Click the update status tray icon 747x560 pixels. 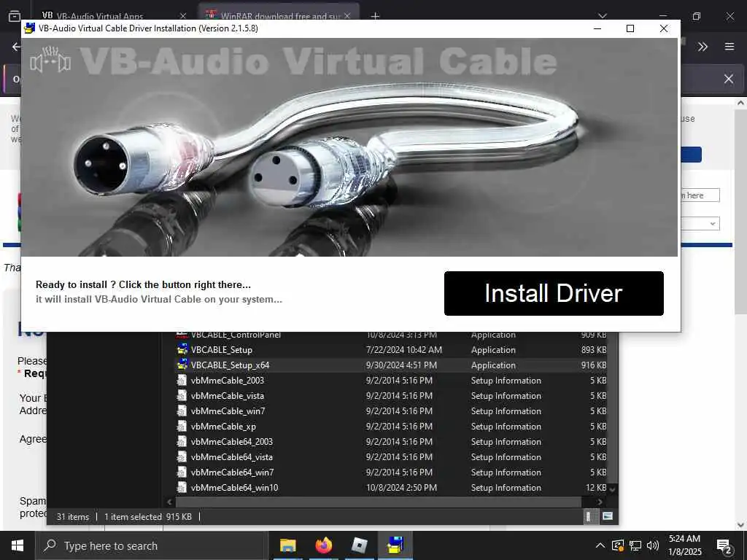click(618, 545)
